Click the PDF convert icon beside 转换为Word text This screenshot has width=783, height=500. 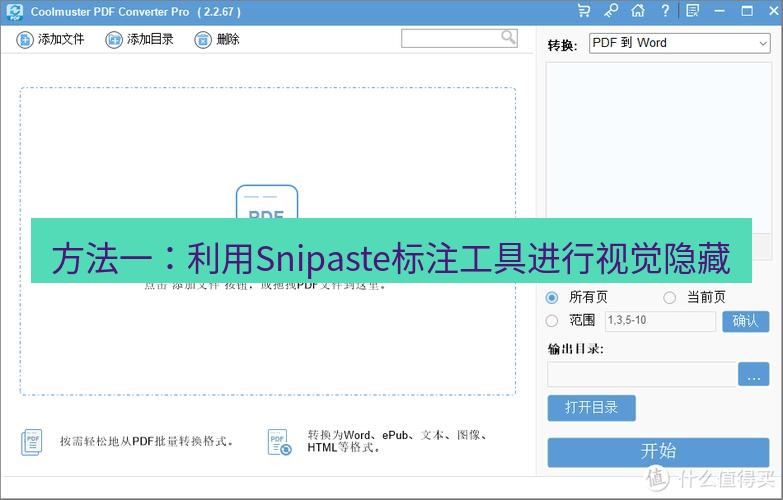[279, 442]
